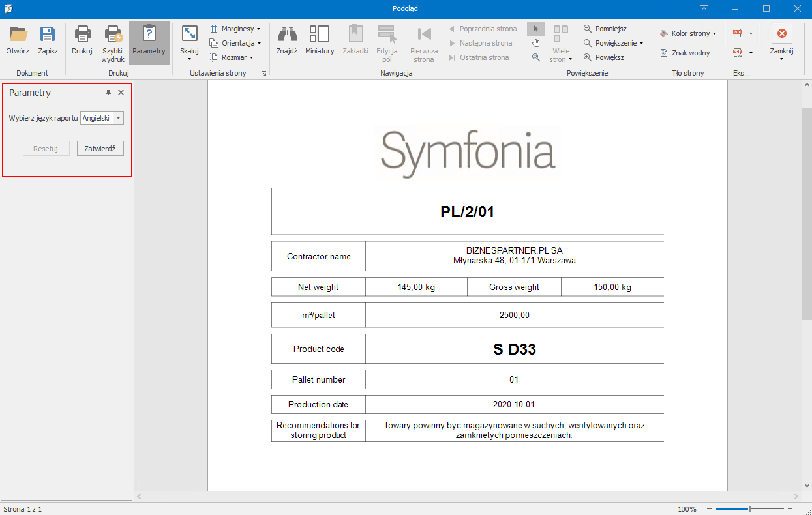This screenshot has height=515, width=812.
Task: Go to Pierwsza strona
Action: click(x=424, y=42)
